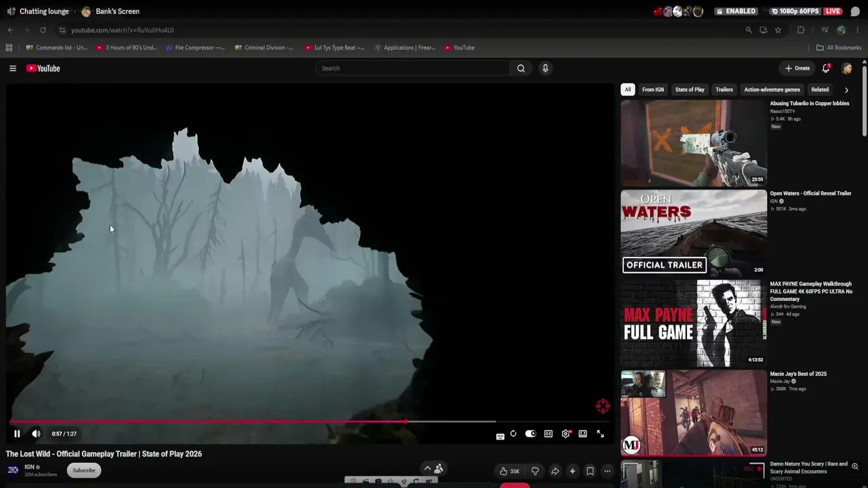Open the stream chat bubble icon

tap(855, 12)
